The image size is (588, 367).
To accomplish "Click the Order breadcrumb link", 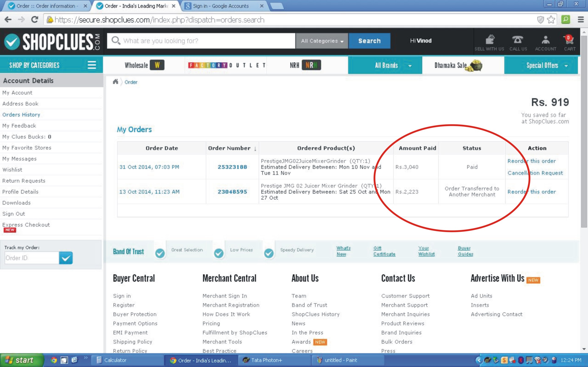I will tap(131, 82).
